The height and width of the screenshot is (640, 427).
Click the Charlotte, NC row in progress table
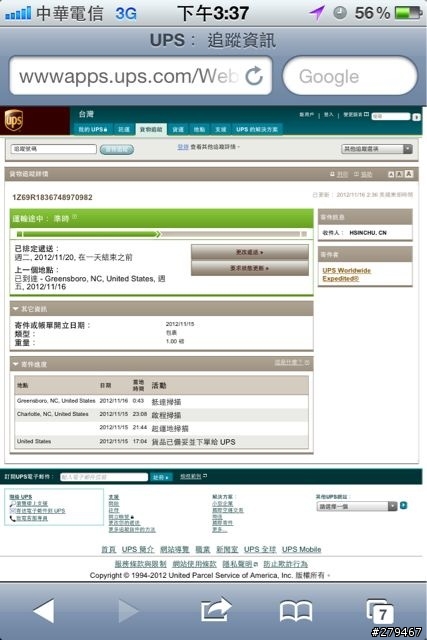pyautogui.click(x=161, y=415)
